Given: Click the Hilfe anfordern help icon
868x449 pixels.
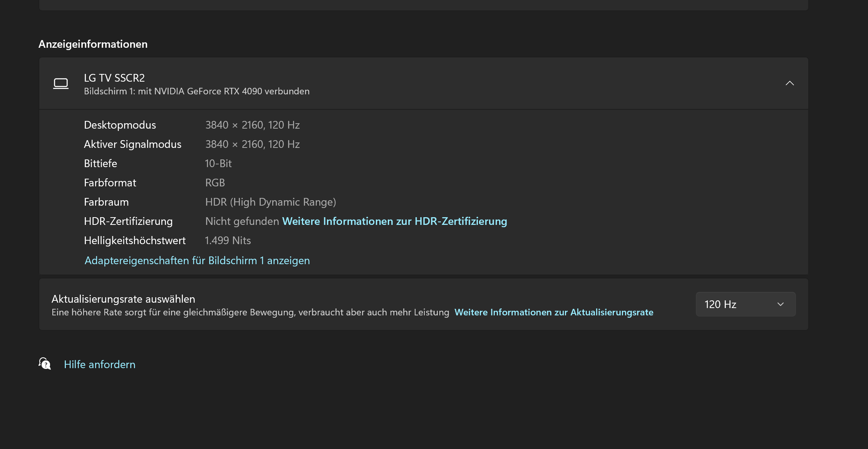Looking at the screenshot, I should click(45, 364).
